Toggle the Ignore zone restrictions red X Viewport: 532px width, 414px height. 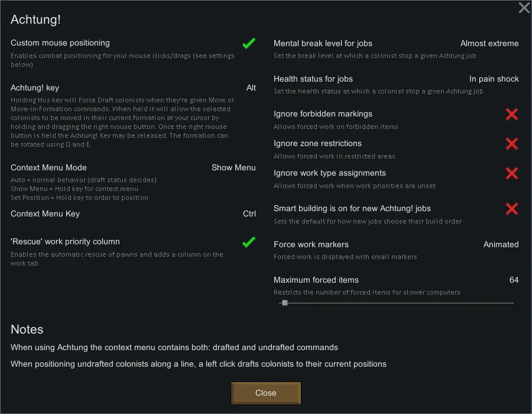[512, 144]
